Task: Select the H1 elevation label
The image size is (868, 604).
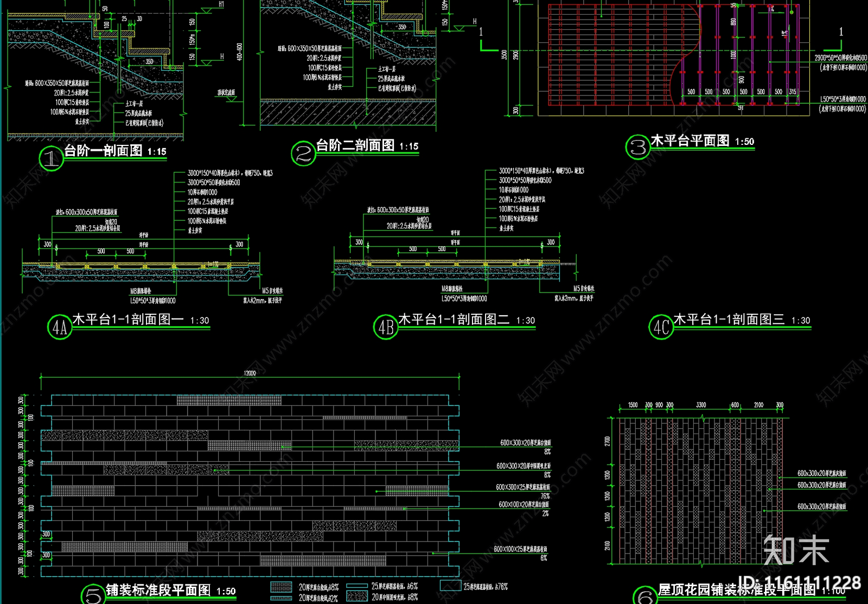Action: pyautogui.click(x=221, y=4)
